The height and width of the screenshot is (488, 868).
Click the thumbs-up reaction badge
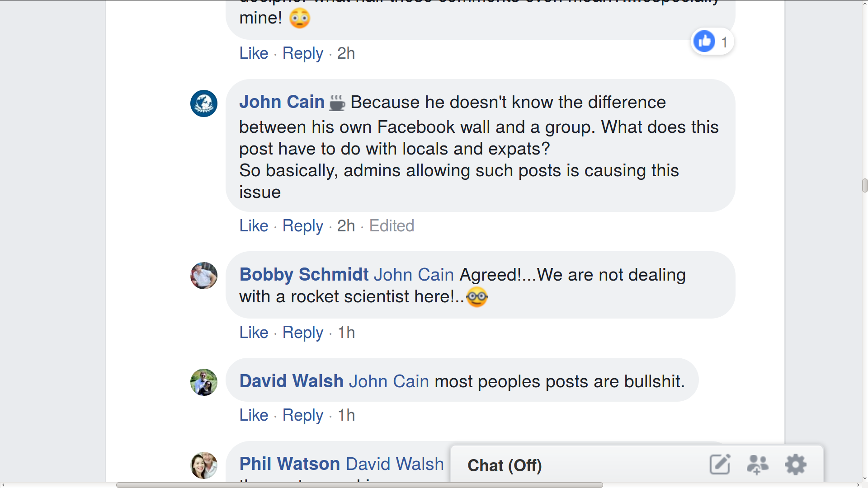(x=704, y=41)
